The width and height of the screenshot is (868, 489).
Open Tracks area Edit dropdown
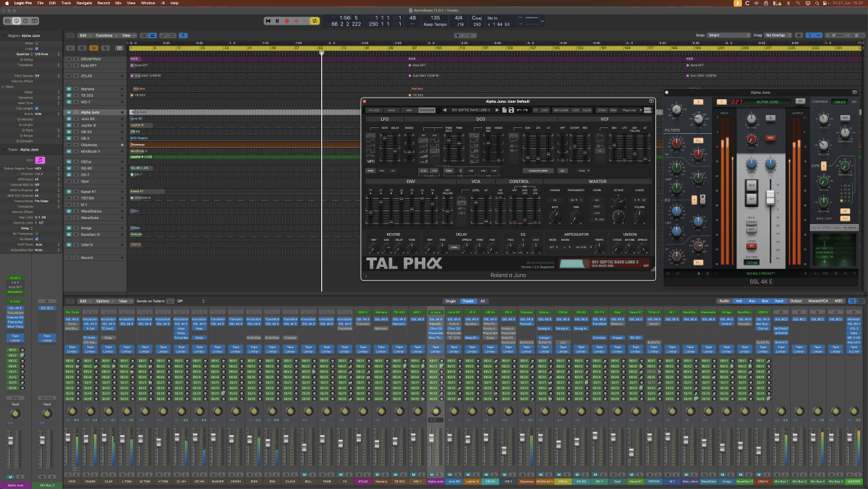(x=85, y=35)
